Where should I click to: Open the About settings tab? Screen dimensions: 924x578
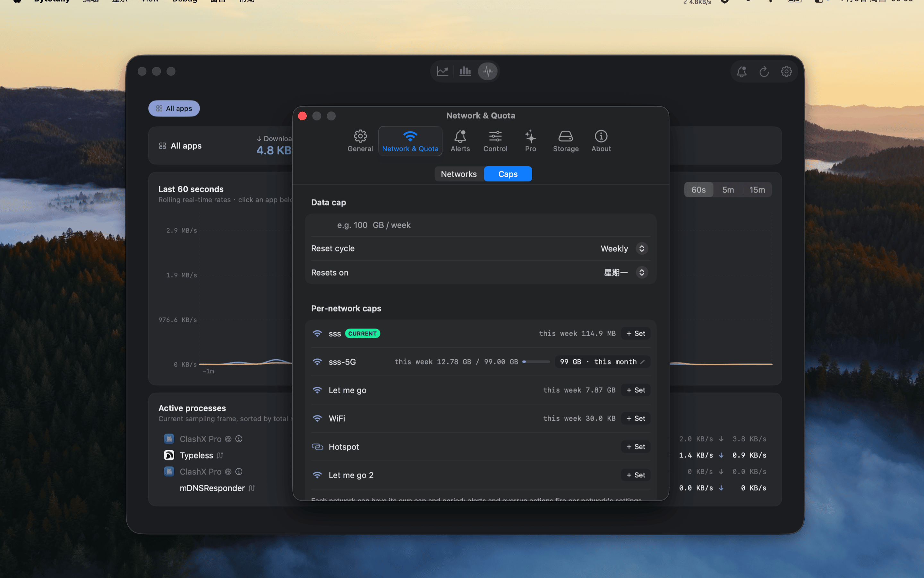click(601, 141)
